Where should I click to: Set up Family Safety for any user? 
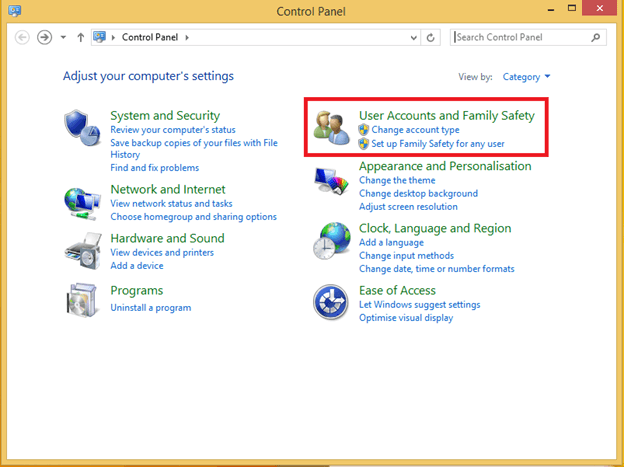pos(438,144)
